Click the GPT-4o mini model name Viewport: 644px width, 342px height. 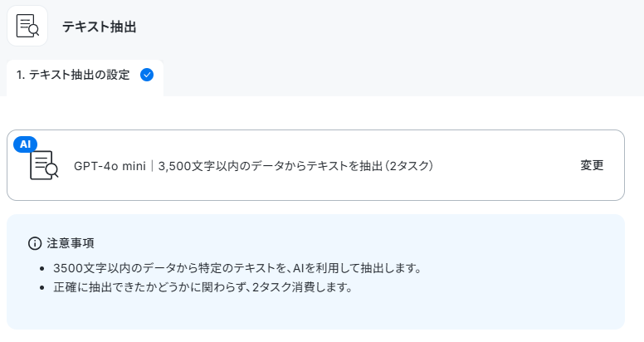click(110, 166)
